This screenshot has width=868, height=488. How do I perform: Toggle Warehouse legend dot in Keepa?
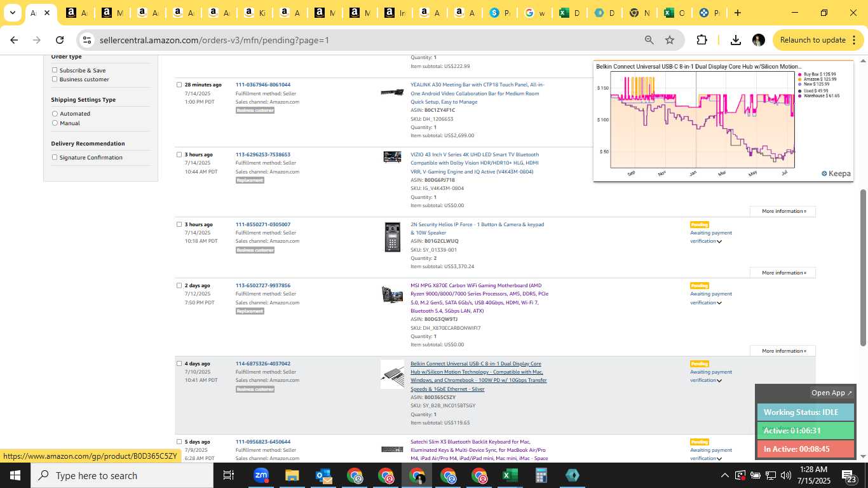pos(800,96)
